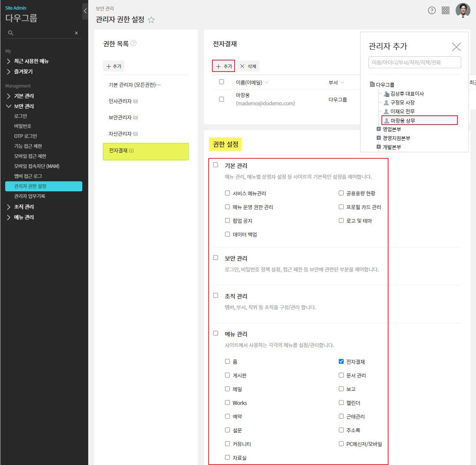Collapse the sidebar with the arrow icon
Screen dimensions: 476x465
coord(85,11)
